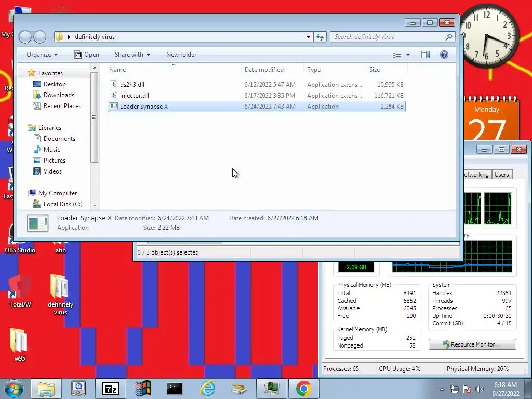Open the Videos library
This screenshot has width=532, height=399.
point(52,171)
